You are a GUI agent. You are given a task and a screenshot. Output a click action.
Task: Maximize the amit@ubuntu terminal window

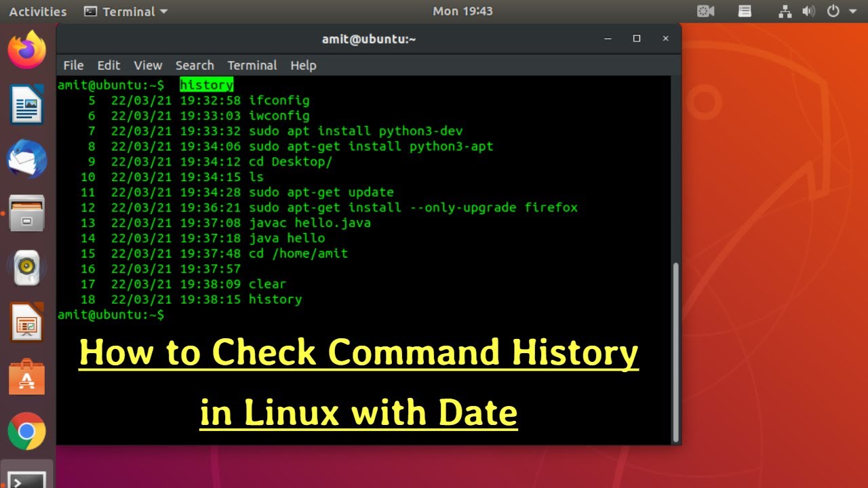(637, 39)
